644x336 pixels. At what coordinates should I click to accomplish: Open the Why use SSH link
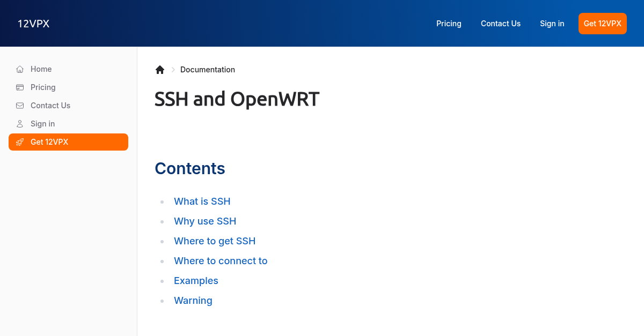[x=205, y=221]
